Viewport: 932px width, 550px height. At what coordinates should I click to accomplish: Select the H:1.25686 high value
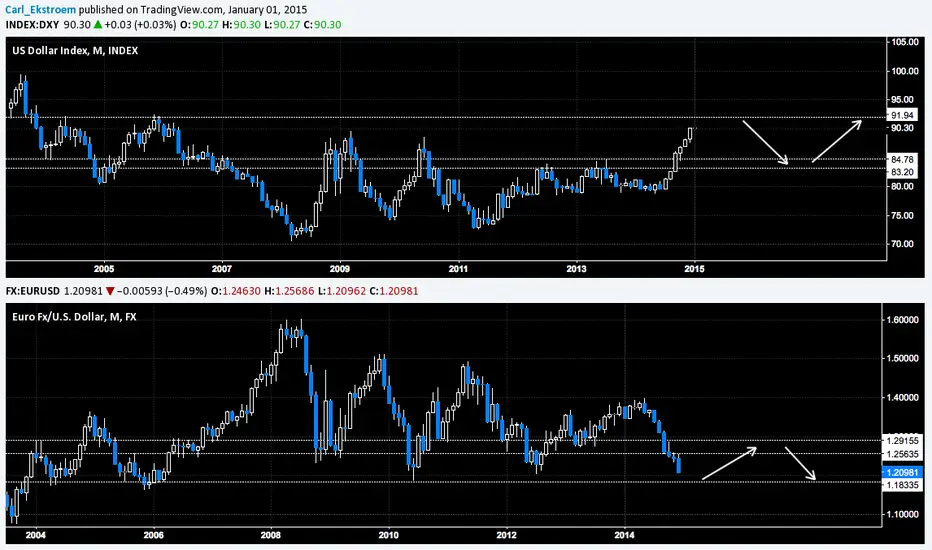point(289,291)
